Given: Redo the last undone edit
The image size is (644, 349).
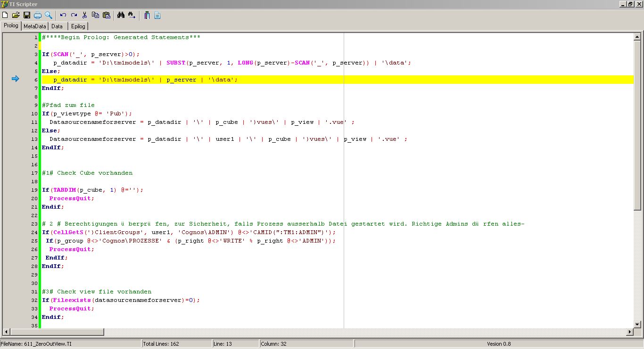Looking at the screenshot, I should [x=74, y=15].
